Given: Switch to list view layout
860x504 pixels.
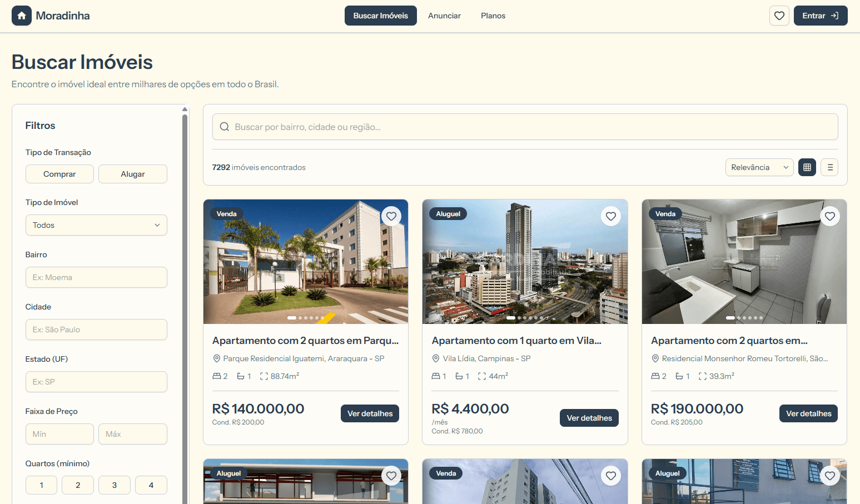Looking at the screenshot, I should (830, 167).
